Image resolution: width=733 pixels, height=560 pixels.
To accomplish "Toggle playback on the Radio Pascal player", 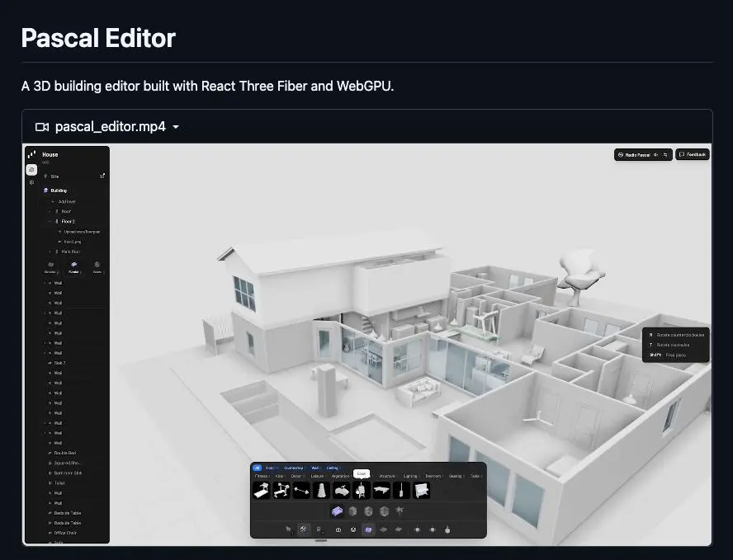I will 621,154.
